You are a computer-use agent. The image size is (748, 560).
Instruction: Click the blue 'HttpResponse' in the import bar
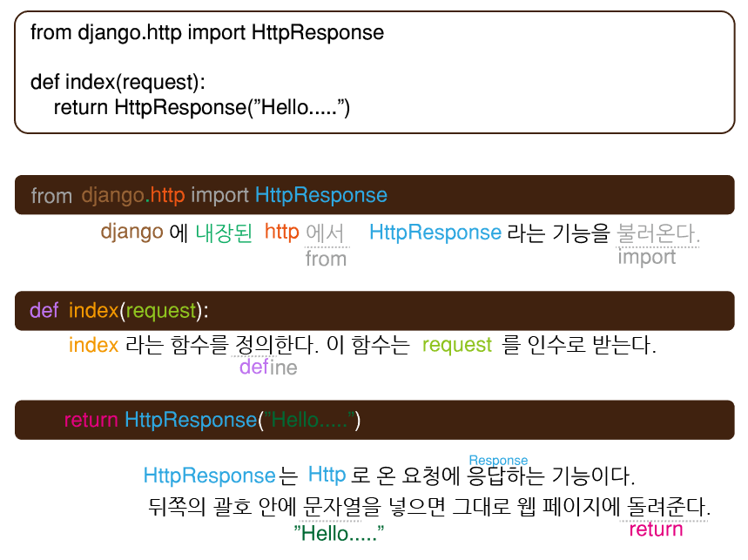[x=321, y=194]
